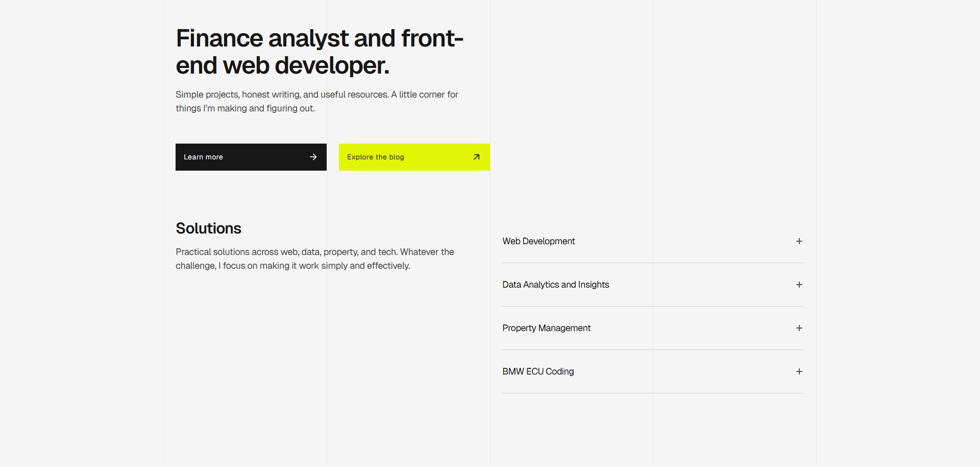Open the blog via Explore the blog text
The image size is (980, 467).
(x=375, y=157)
